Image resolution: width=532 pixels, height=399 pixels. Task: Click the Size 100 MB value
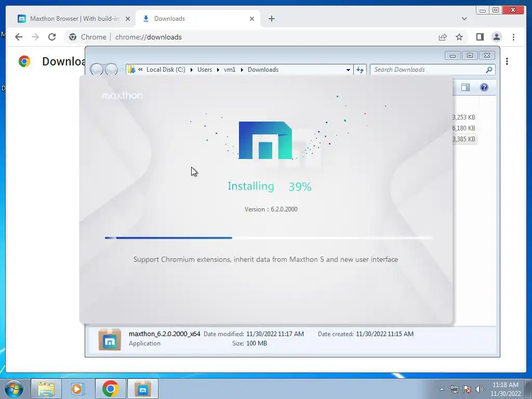257,343
